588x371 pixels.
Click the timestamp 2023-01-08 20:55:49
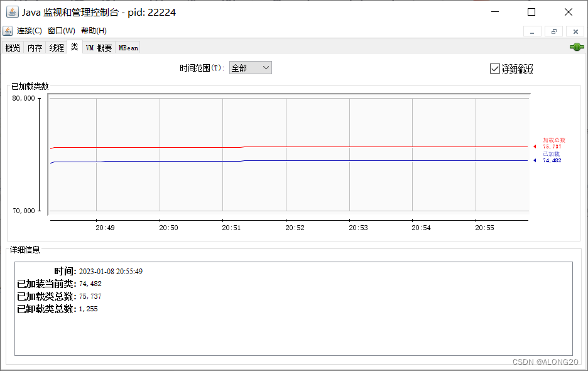click(x=111, y=272)
